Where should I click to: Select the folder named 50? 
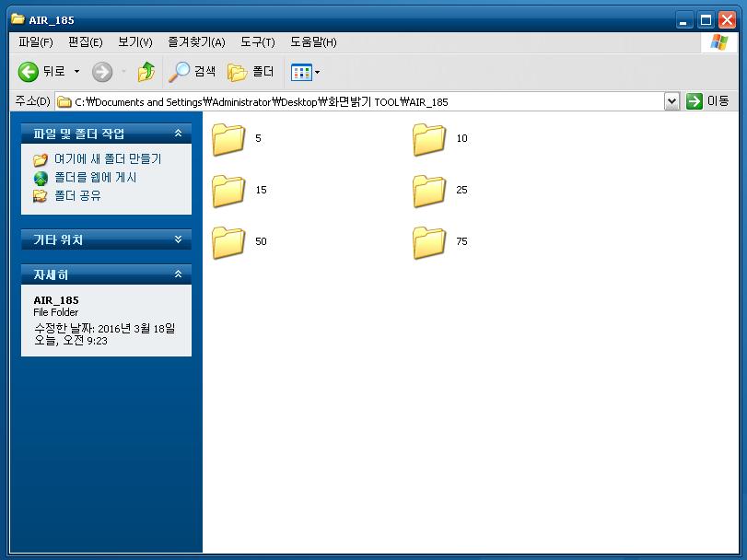(x=239, y=242)
